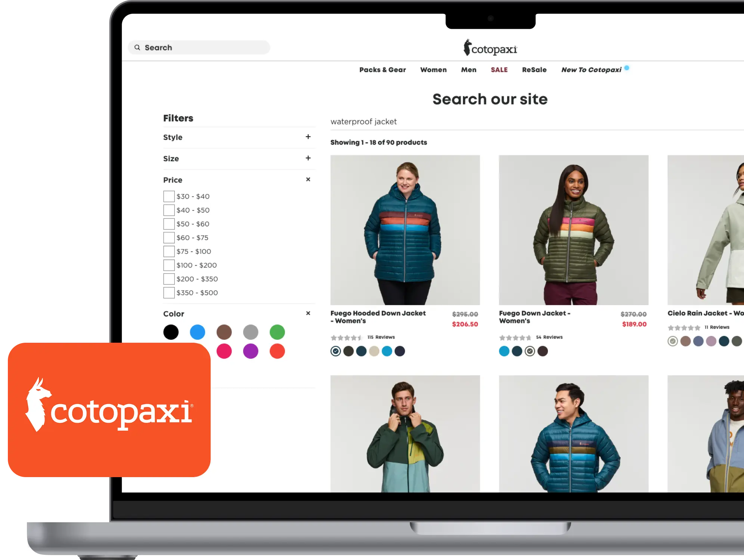Open the SALE menu tab
This screenshot has height=560, width=744.
499,70
